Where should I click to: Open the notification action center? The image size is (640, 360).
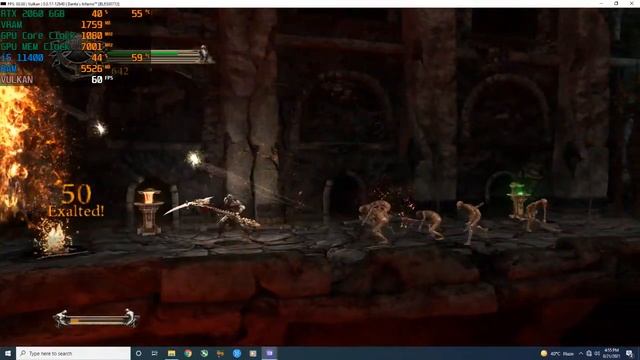tap(630, 353)
